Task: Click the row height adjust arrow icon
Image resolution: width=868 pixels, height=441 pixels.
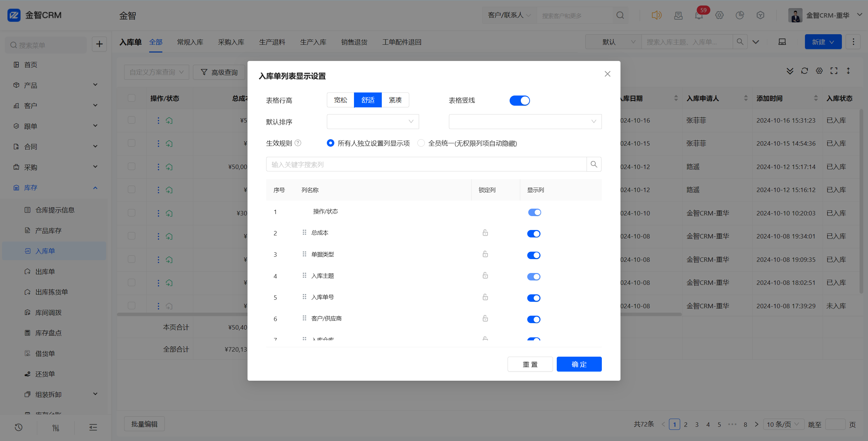Action: (x=848, y=71)
